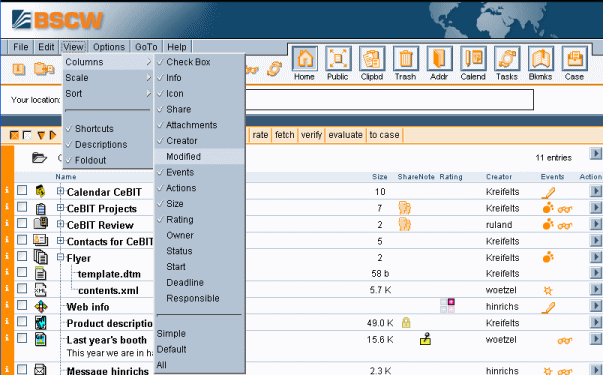Open the Case briefcase icon

point(574,58)
